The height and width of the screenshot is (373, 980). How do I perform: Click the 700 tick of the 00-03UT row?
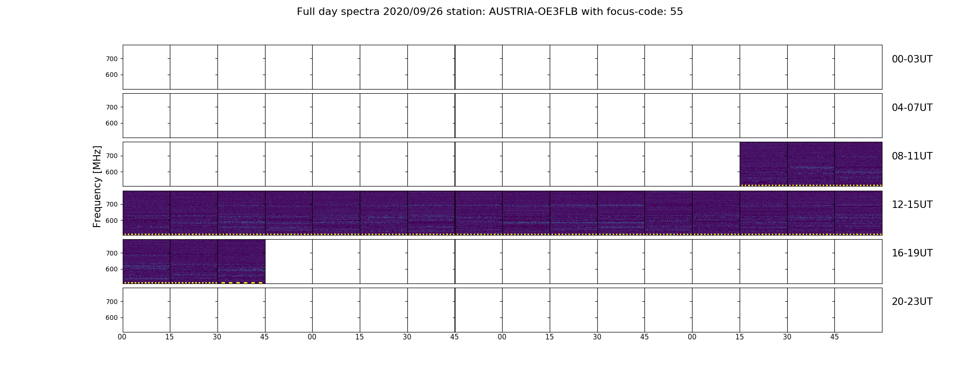[112, 59]
